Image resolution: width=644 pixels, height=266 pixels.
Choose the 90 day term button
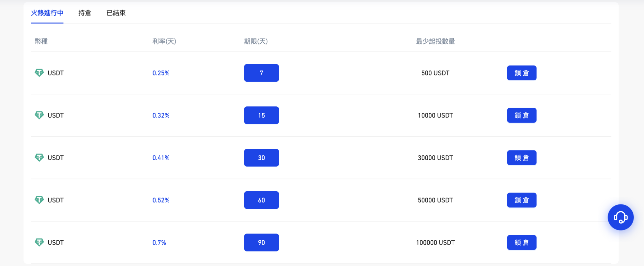(x=261, y=242)
